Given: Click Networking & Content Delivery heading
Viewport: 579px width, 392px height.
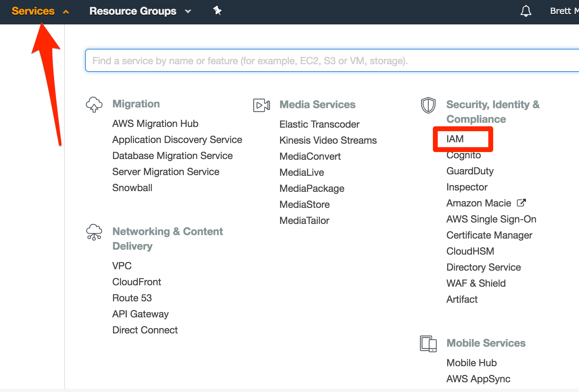Looking at the screenshot, I should coord(167,239).
